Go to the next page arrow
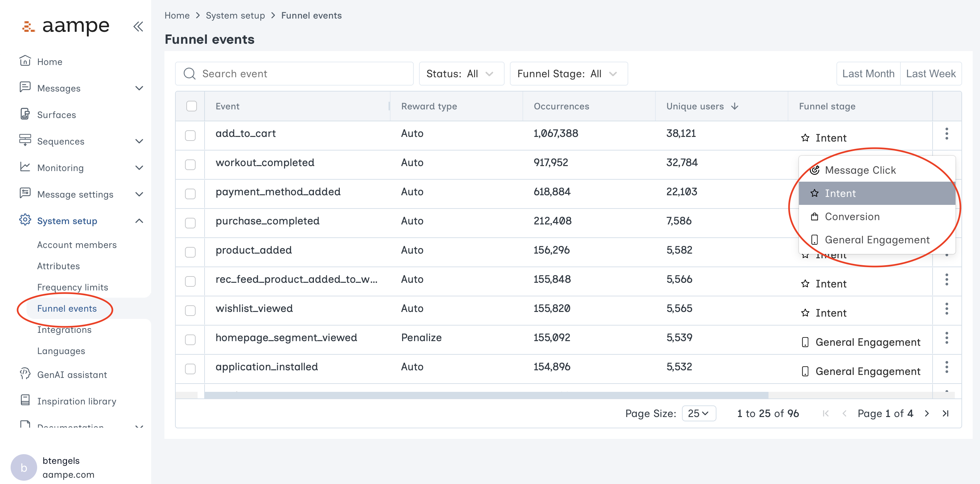The image size is (980, 484). pyautogui.click(x=927, y=414)
